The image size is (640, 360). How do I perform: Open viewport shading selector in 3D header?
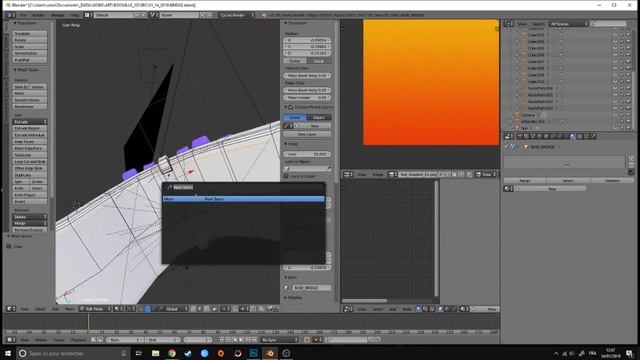pyautogui.click(x=118, y=309)
